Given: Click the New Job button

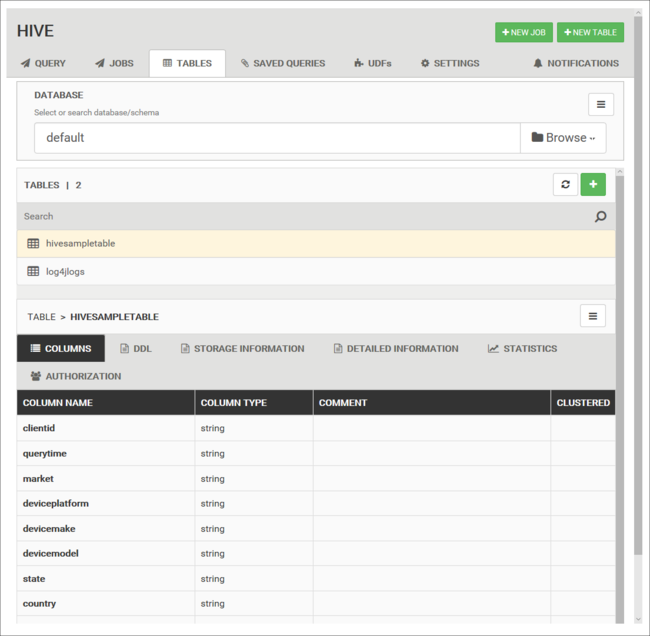Looking at the screenshot, I should click(524, 32).
